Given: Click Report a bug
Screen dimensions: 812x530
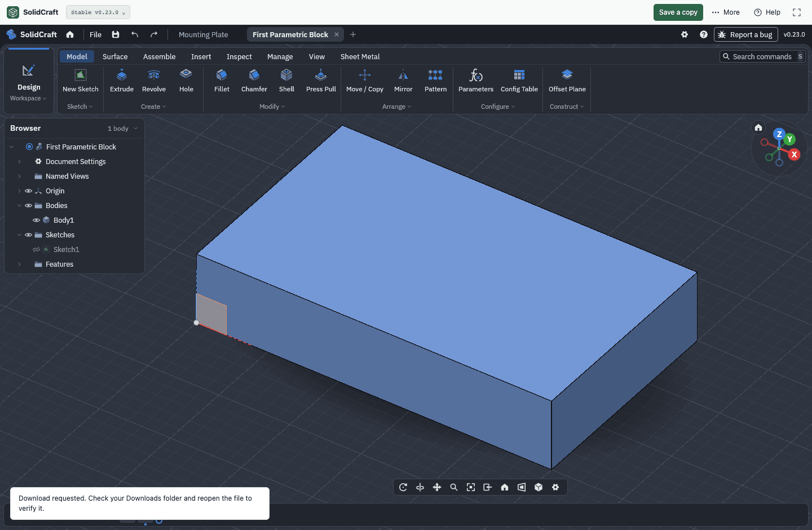Looking at the screenshot, I should (x=746, y=34).
